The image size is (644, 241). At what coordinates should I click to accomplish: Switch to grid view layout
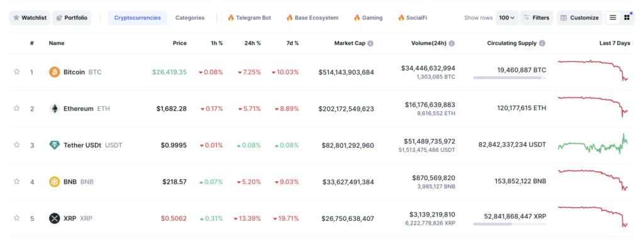coord(627,18)
